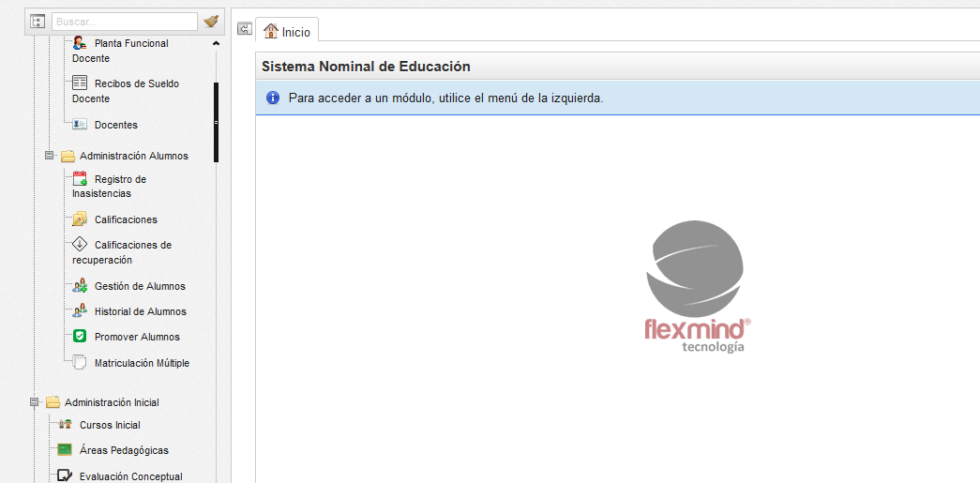Click the Administración Alumnos folder icon
This screenshot has height=483, width=980.
(68, 156)
